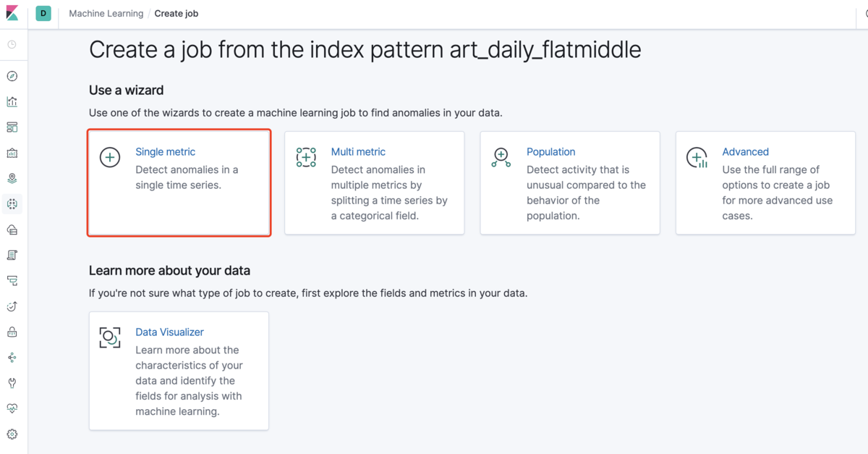Open the space selector "D" avatar
Image resolution: width=868 pixels, height=454 pixels.
(43, 13)
